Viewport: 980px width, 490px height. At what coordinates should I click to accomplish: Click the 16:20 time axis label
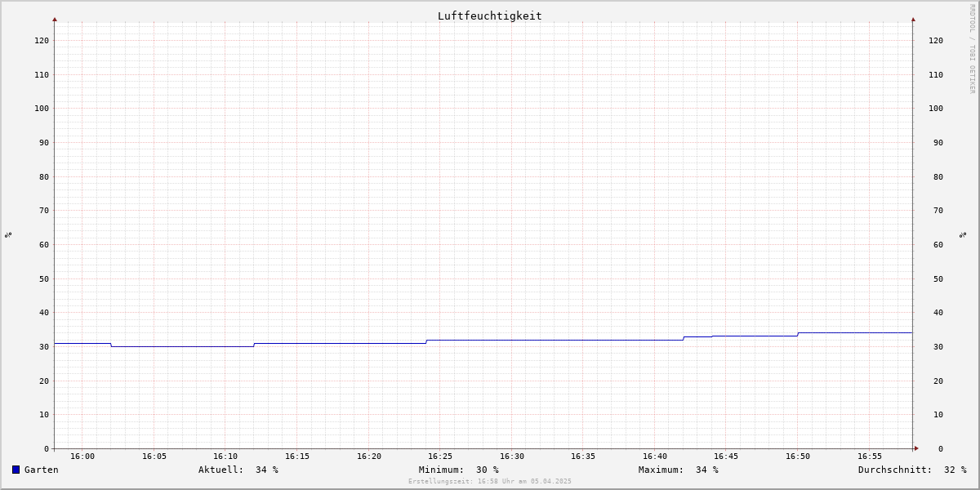[x=369, y=457]
